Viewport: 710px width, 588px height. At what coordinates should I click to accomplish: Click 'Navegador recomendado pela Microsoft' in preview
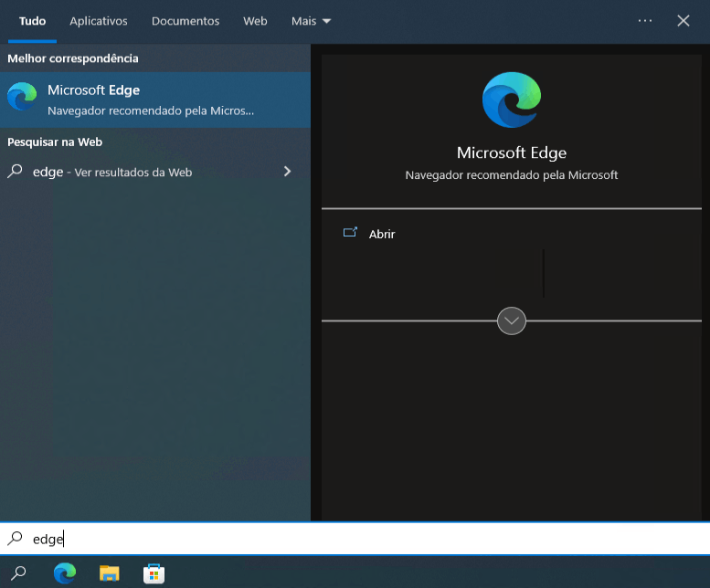pos(511,175)
